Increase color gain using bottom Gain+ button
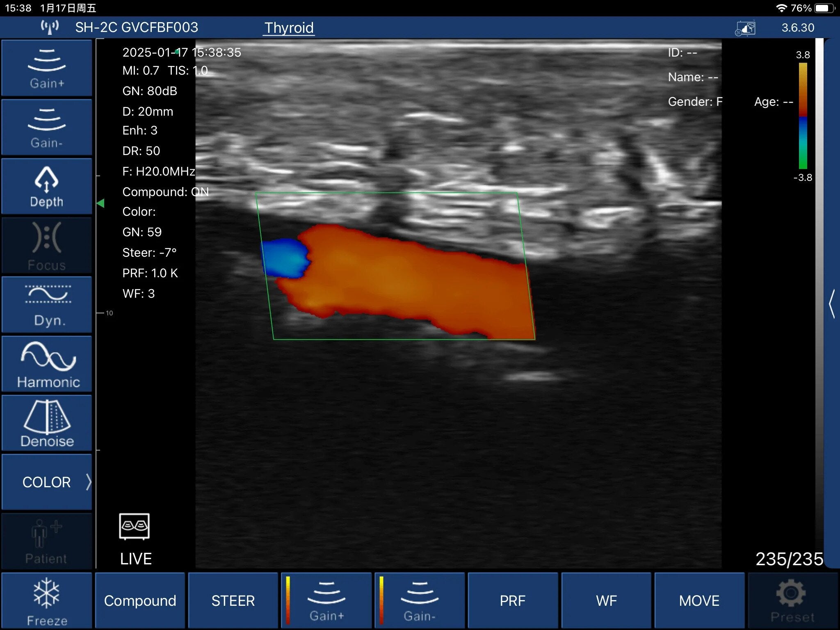Viewport: 840px width, 630px height. 326,600
